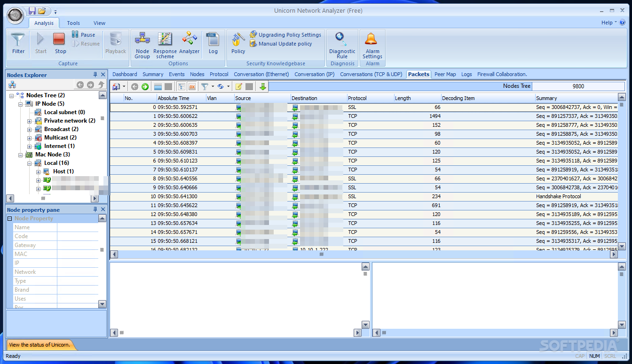Sort by the Absolute Time column header
Screen dimensions: 632x364
click(x=182, y=98)
